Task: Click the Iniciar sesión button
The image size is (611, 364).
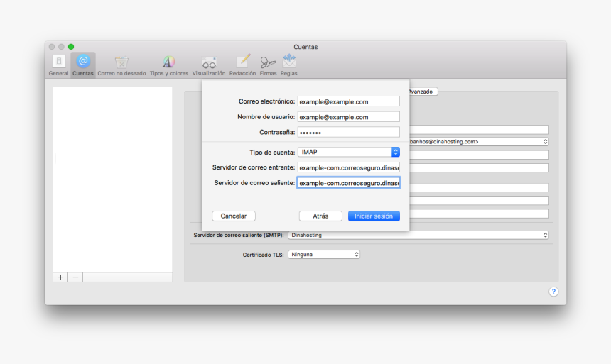Action: (x=374, y=216)
